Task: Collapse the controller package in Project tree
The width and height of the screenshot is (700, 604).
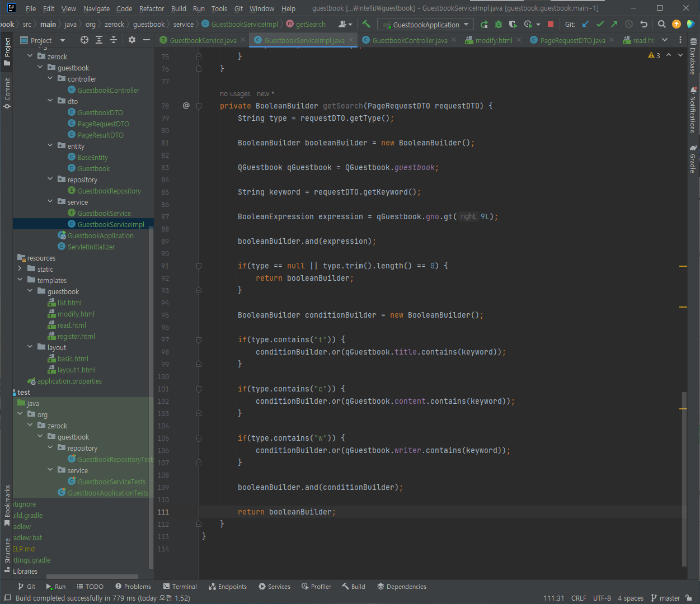Action: coord(50,79)
